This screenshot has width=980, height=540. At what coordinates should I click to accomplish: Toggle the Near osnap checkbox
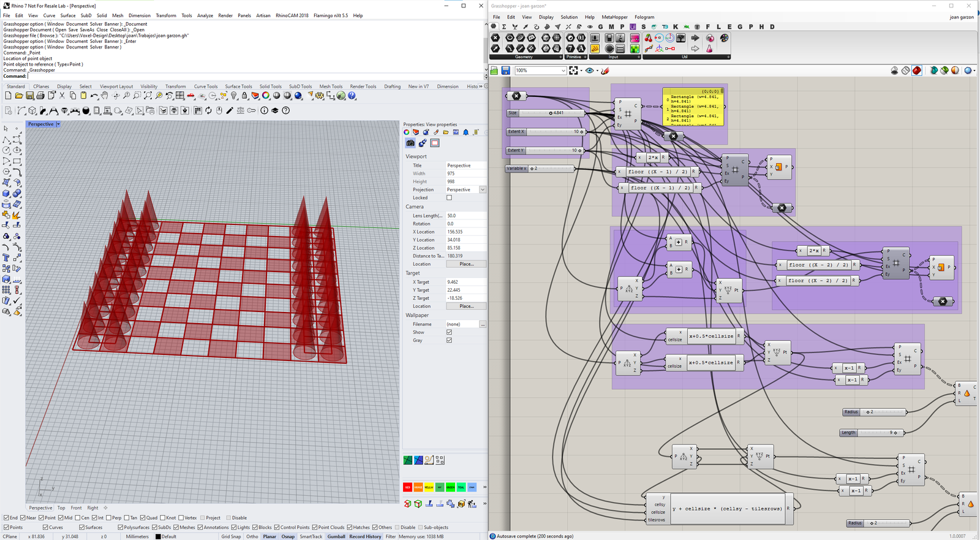23,517
